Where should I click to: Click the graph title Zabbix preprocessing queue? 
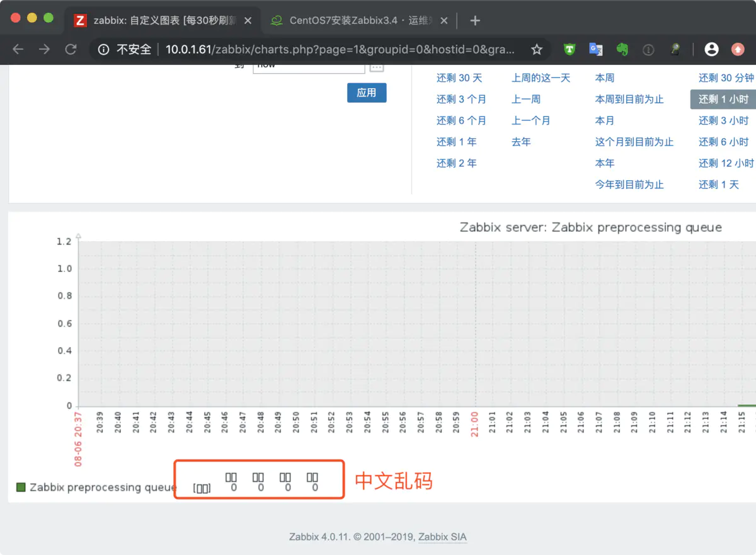(x=591, y=227)
